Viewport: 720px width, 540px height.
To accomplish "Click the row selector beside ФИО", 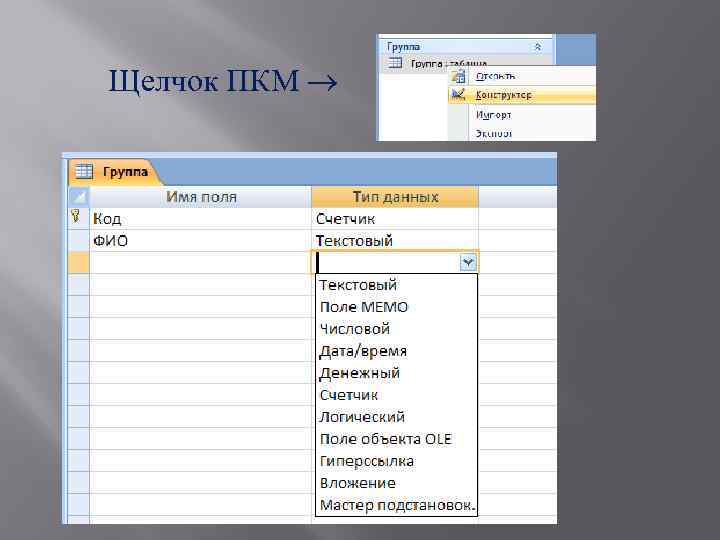I will 79,241.
